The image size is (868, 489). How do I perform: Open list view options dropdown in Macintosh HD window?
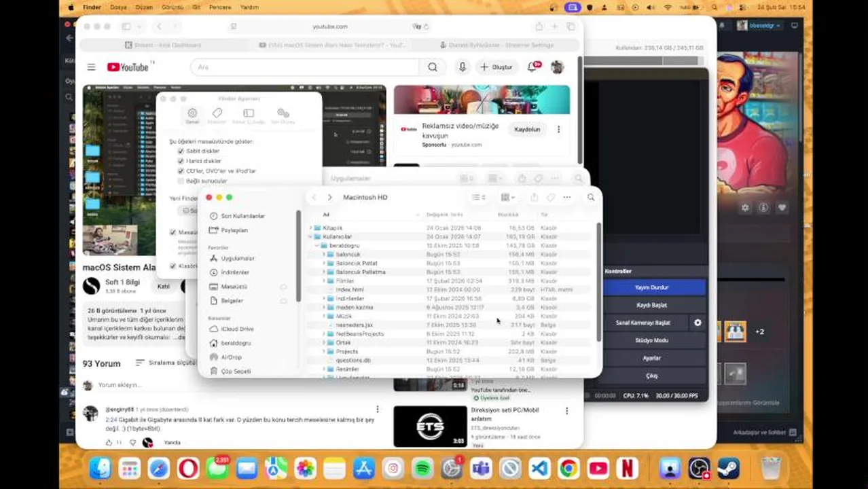pyautogui.click(x=479, y=198)
